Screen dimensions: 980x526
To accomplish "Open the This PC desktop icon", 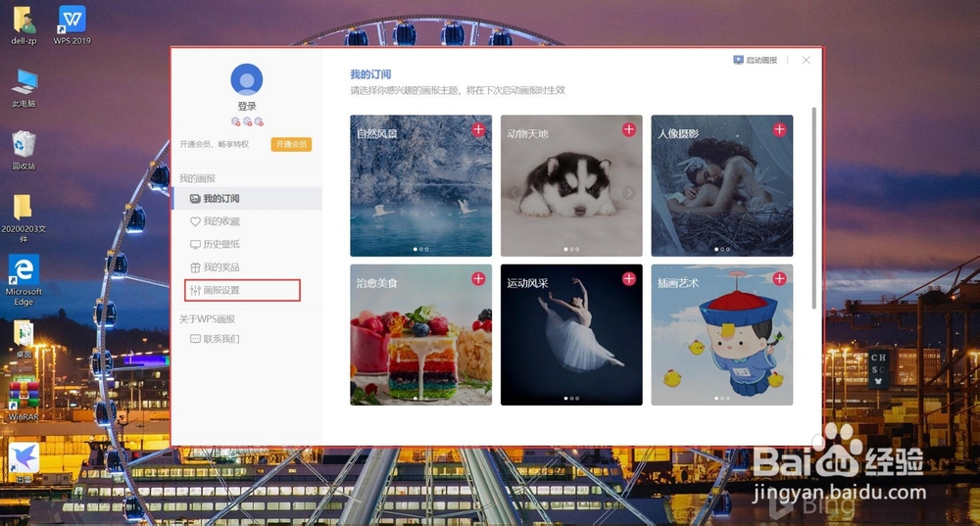I will 24,89.
